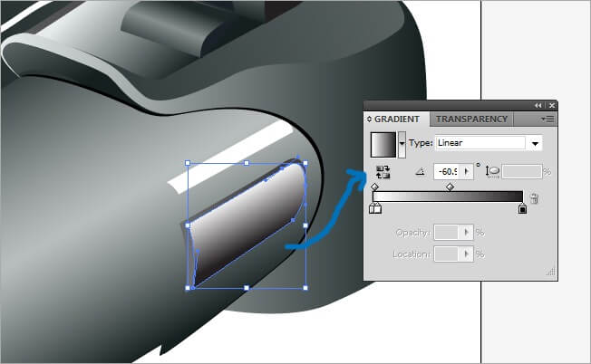Viewport: 591px width, 364px height.
Task: Click the aspect ratio icon
Action: [x=492, y=172]
